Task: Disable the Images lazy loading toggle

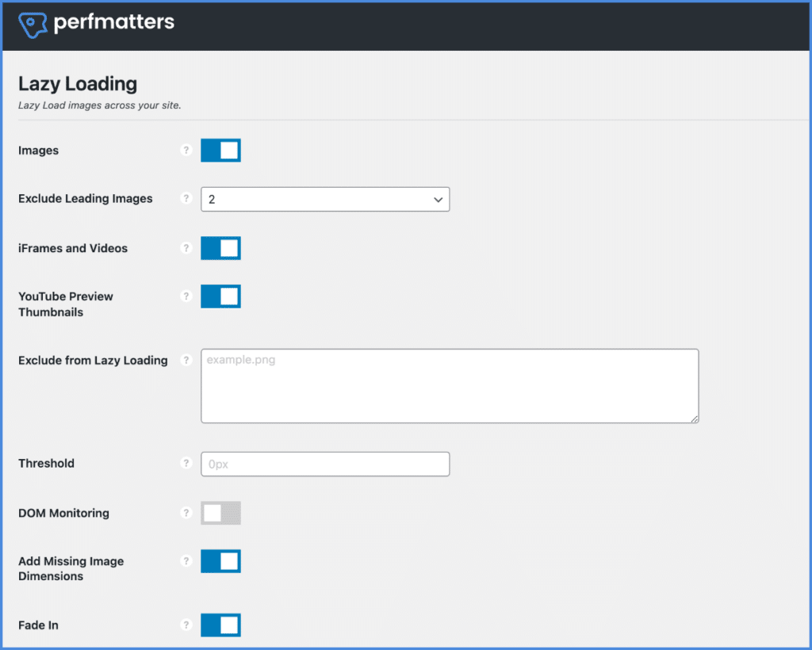Action: coord(220,150)
